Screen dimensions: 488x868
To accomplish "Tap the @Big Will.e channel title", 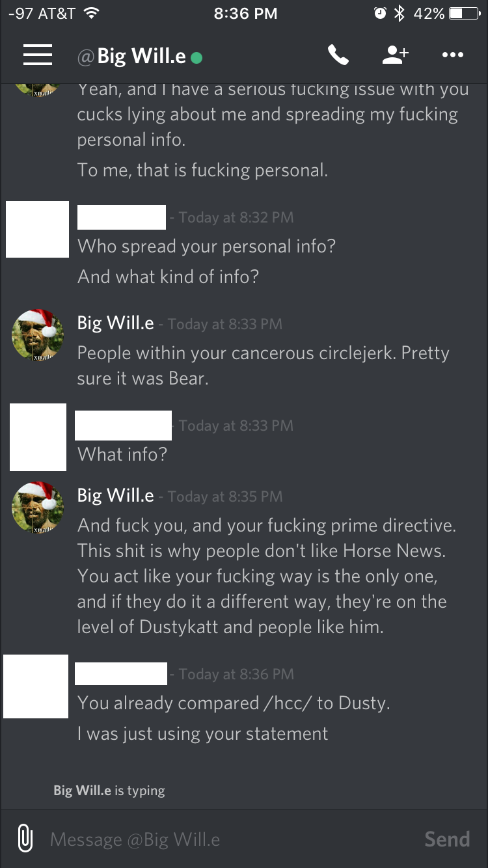I will point(131,57).
